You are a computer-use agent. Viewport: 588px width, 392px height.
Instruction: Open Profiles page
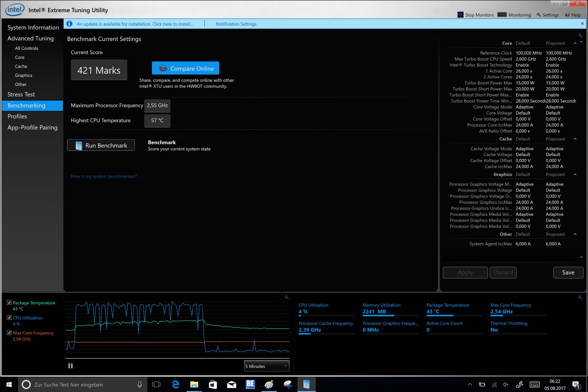coord(17,116)
